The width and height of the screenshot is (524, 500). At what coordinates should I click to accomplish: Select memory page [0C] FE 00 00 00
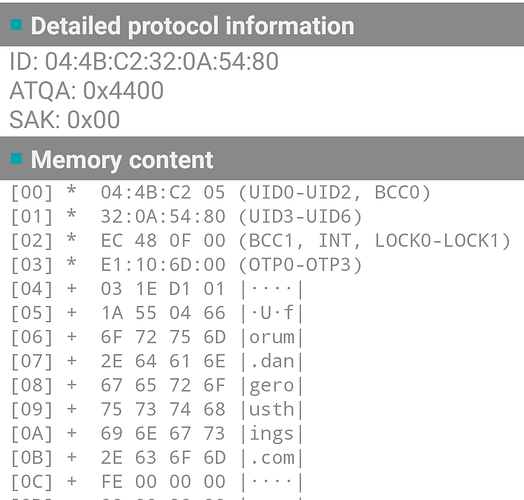pyautogui.click(x=157, y=482)
